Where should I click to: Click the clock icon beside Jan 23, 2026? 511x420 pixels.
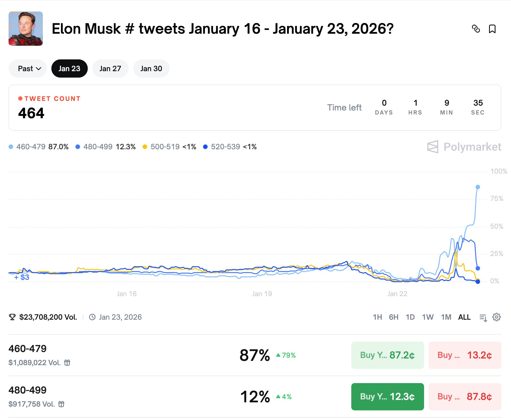[x=92, y=317]
